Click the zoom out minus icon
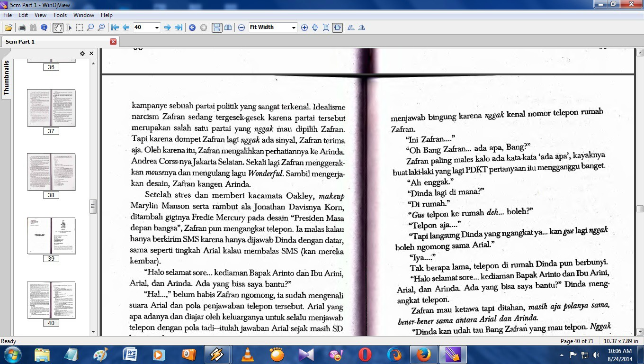Screen dimensions: 644x364 point(241,27)
